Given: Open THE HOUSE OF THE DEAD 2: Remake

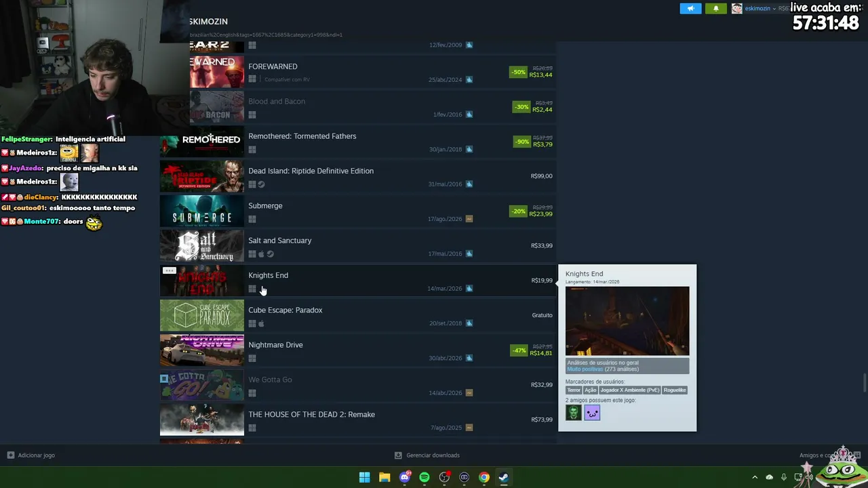Looking at the screenshot, I should pyautogui.click(x=311, y=415).
